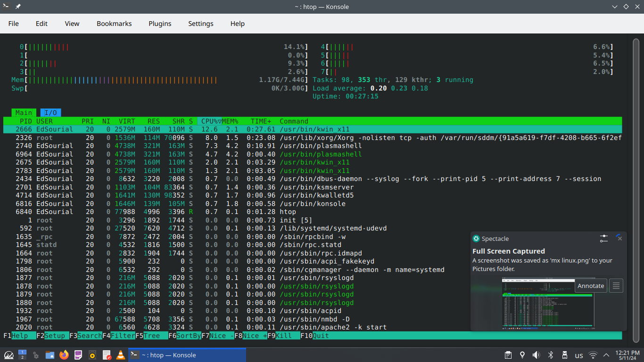
Task: Open the Bookmarks menu
Action: tap(114, 24)
